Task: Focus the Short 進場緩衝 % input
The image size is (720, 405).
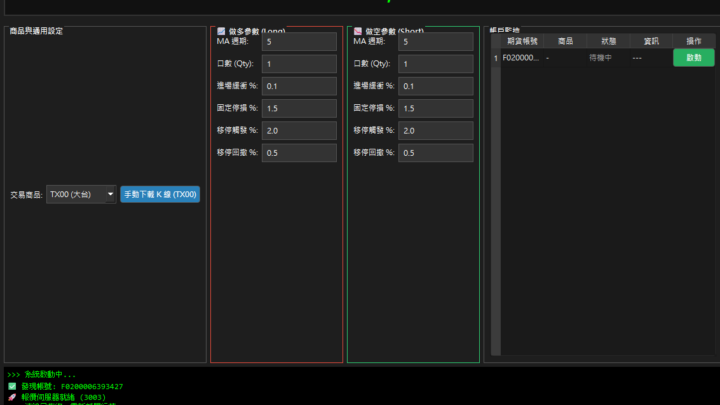Action: 435,86
